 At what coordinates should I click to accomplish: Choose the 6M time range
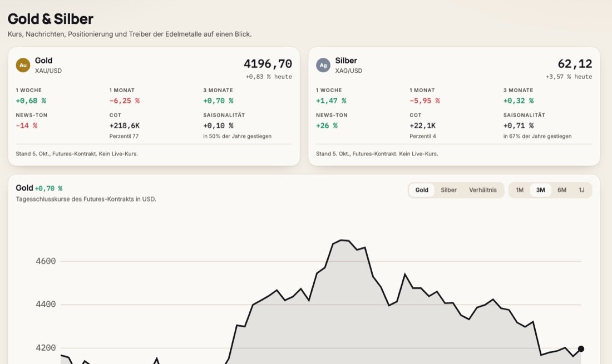point(562,190)
